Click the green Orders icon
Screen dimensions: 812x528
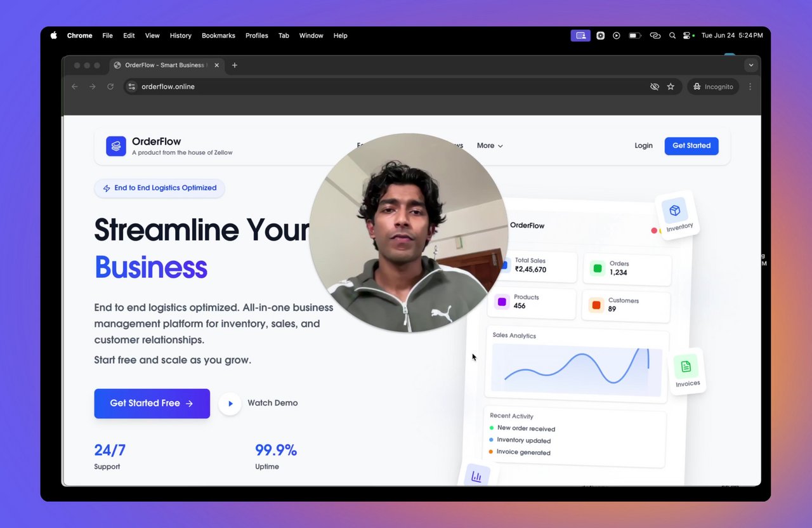click(597, 268)
